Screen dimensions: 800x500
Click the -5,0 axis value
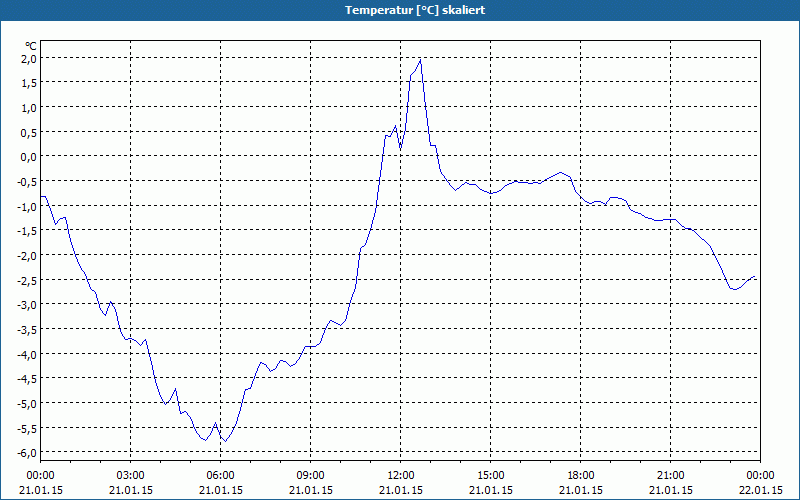(28, 404)
